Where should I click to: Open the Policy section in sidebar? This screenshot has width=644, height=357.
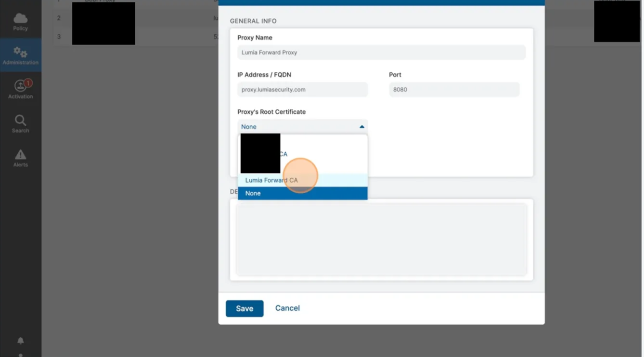coord(20,22)
